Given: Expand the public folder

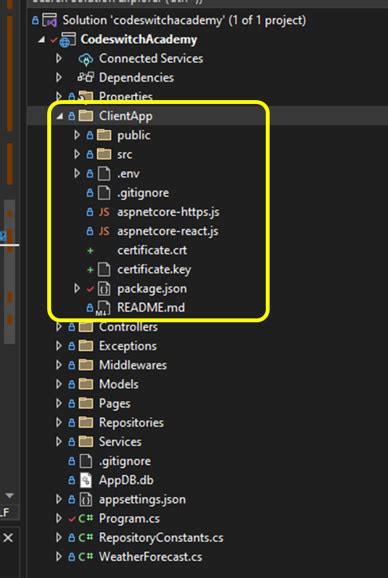Looking at the screenshot, I should click(x=77, y=135).
